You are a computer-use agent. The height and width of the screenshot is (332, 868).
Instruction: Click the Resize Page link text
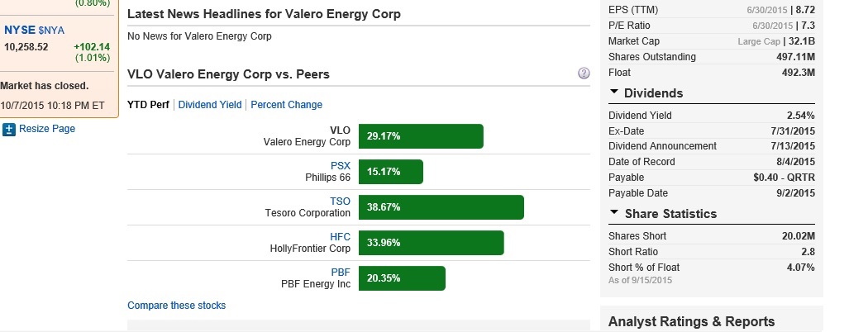point(47,129)
